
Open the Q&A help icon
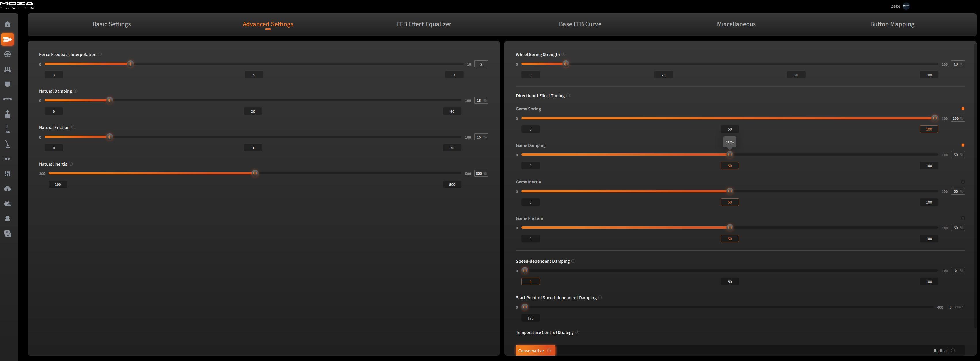[x=7, y=234]
